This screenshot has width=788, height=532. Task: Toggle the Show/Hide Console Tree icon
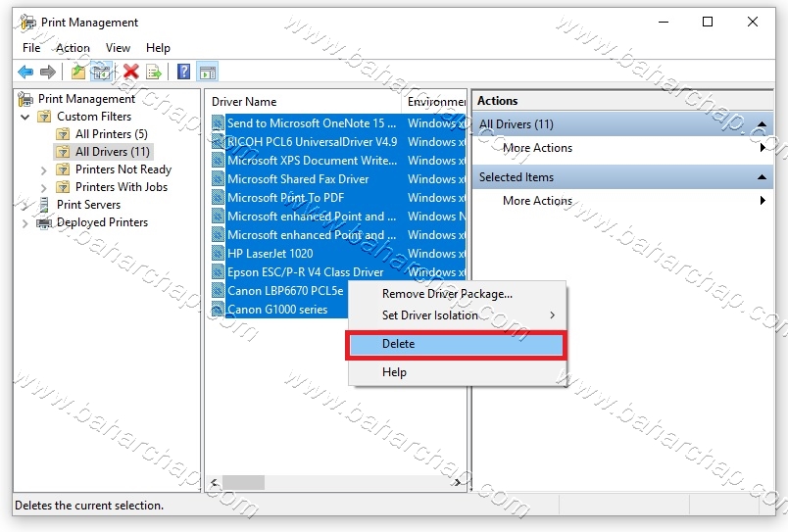coord(101,72)
